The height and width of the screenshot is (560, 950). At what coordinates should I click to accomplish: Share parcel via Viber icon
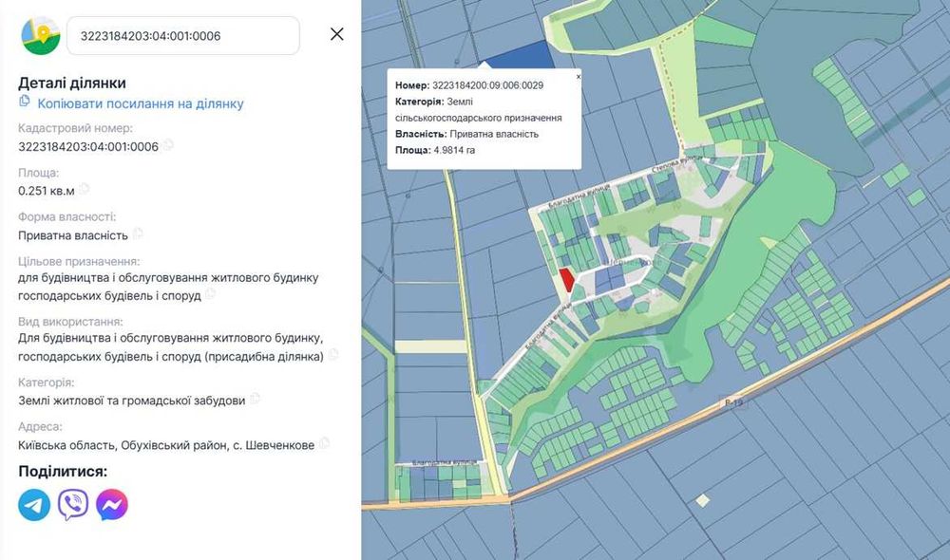[73, 504]
